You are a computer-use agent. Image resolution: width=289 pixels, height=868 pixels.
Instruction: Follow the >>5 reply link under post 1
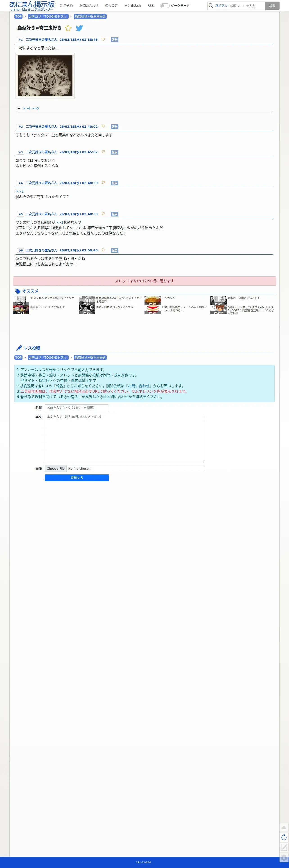coord(35,109)
